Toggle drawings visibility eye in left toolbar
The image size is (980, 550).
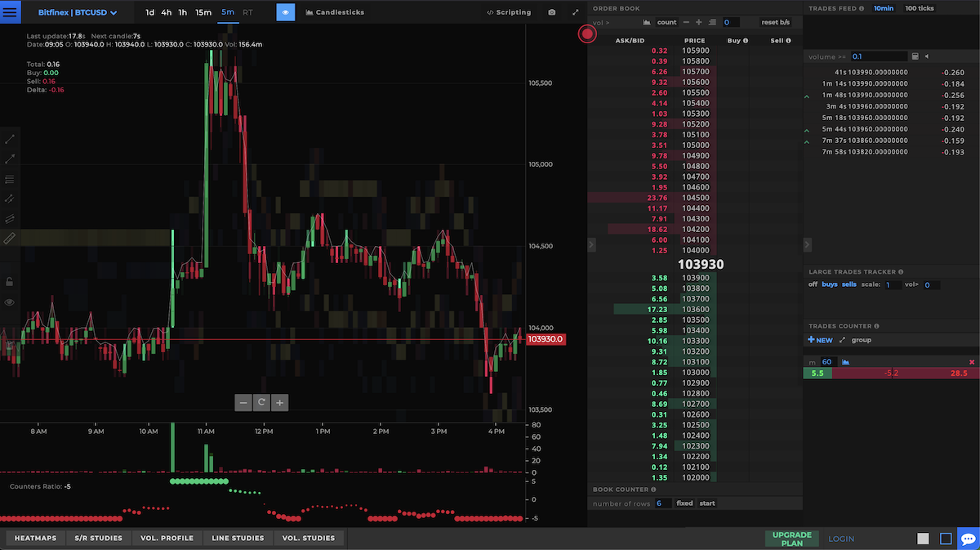pos(10,302)
